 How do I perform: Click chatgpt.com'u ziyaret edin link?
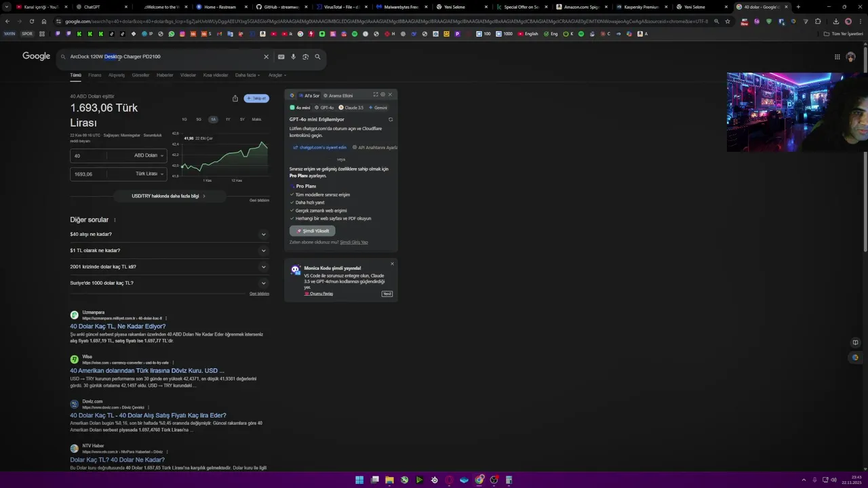pos(320,147)
